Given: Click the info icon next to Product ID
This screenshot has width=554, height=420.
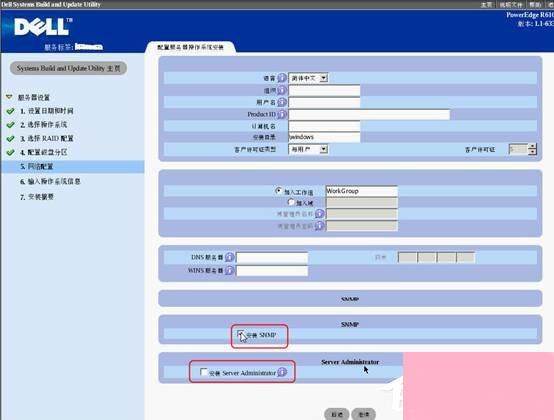Looking at the screenshot, I should click(x=282, y=114).
